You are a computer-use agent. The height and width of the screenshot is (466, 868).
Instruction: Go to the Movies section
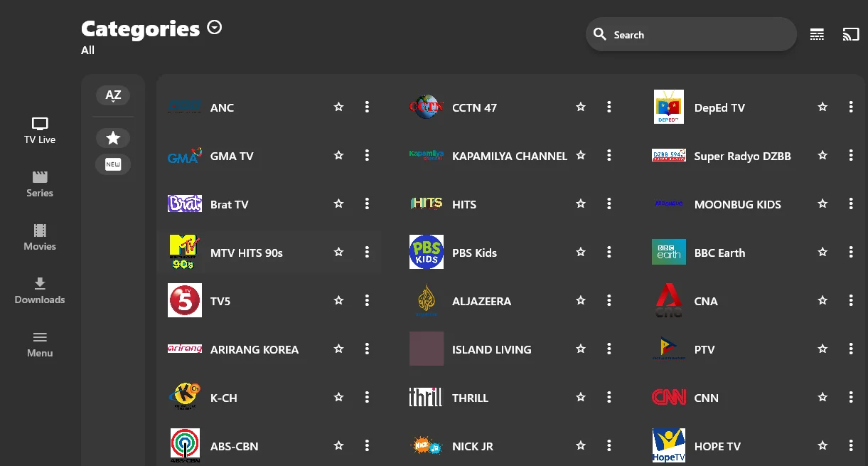[x=40, y=238]
